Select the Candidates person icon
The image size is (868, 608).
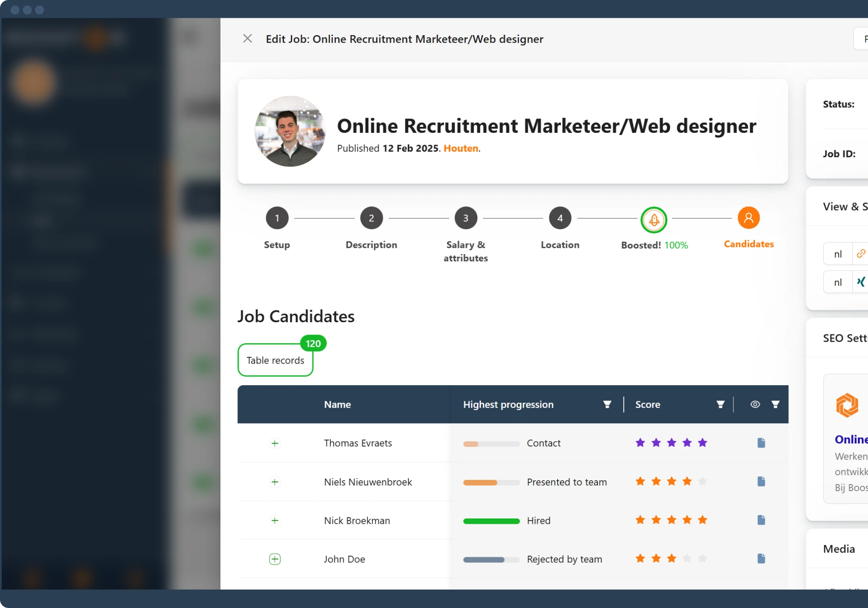tap(748, 218)
